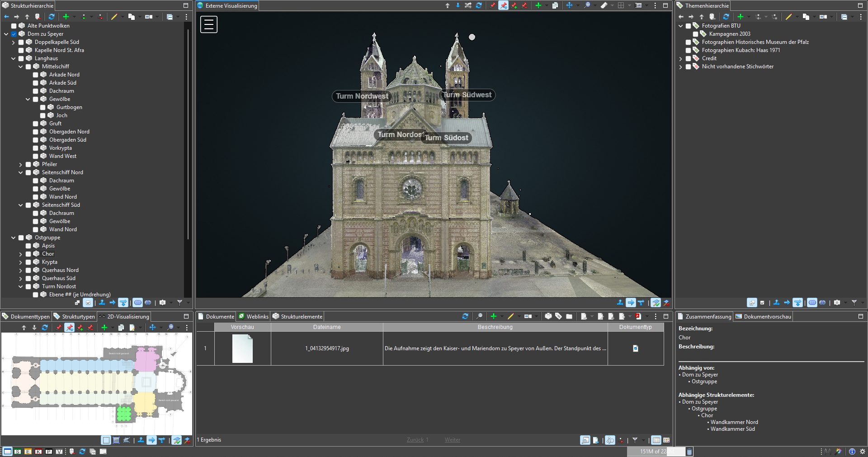Click the Weiter pagination link

click(452, 440)
